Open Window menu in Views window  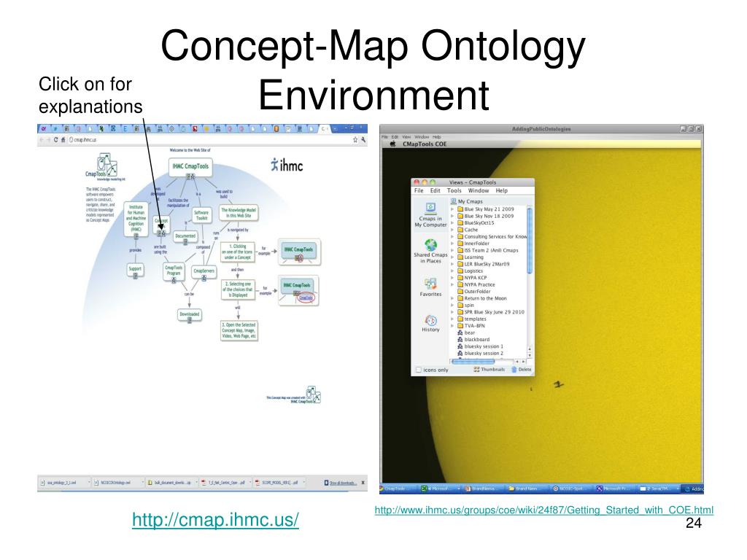[479, 190]
